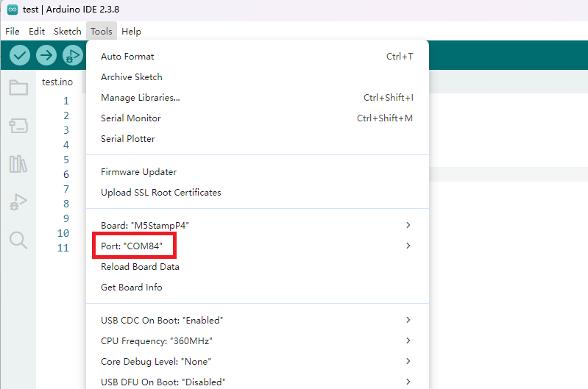Screen dimensions: 588x389
Task: Select Serial Monitor from Tools menu
Action: tap(131, 118)
